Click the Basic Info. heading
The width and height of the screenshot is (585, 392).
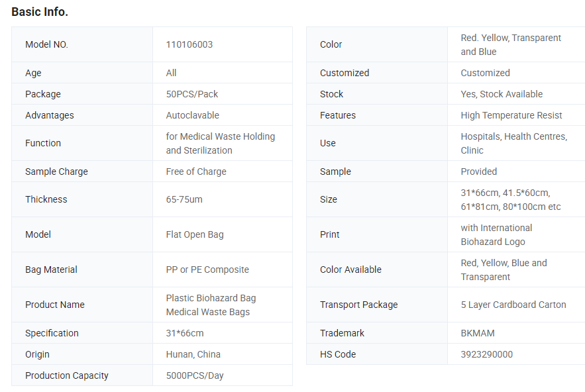[x=40, y=12]
